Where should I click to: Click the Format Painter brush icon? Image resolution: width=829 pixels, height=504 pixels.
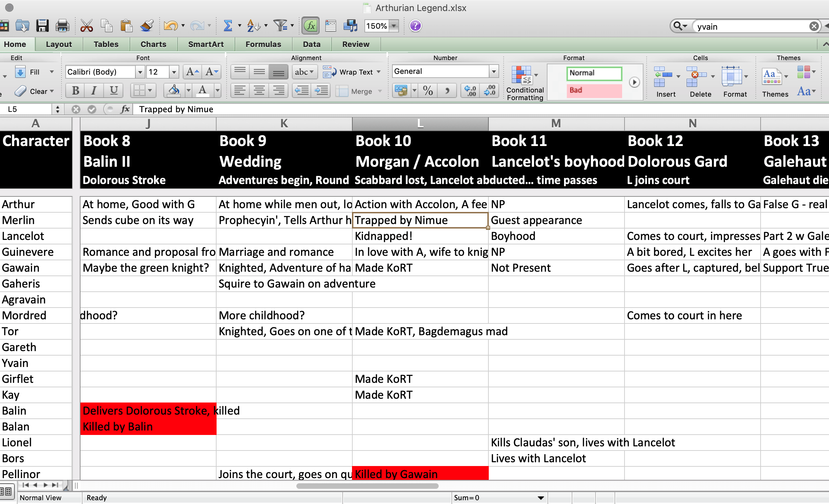[147, 26]
